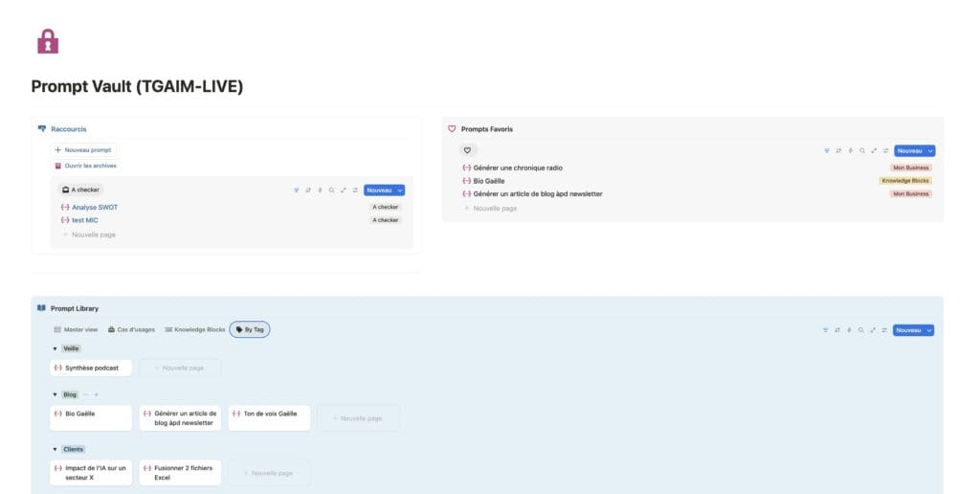Collapse the Blog group triangle
Image resolution: width=980 pixels, height=494 pixels.
[x=55, y=394]
